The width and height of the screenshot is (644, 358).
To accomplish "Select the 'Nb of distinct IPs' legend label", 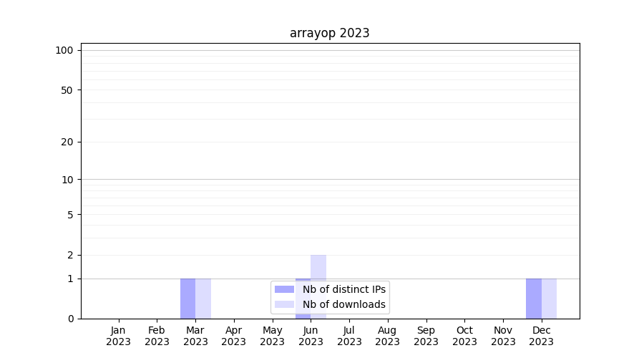I will 343,289.
